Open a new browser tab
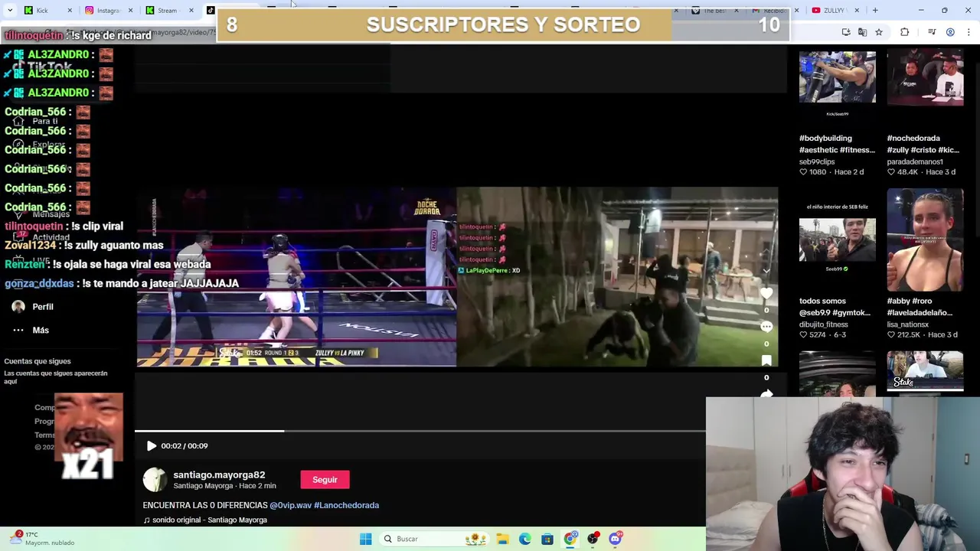This screenshot has height=551, width=980. (x=875, y=11)
